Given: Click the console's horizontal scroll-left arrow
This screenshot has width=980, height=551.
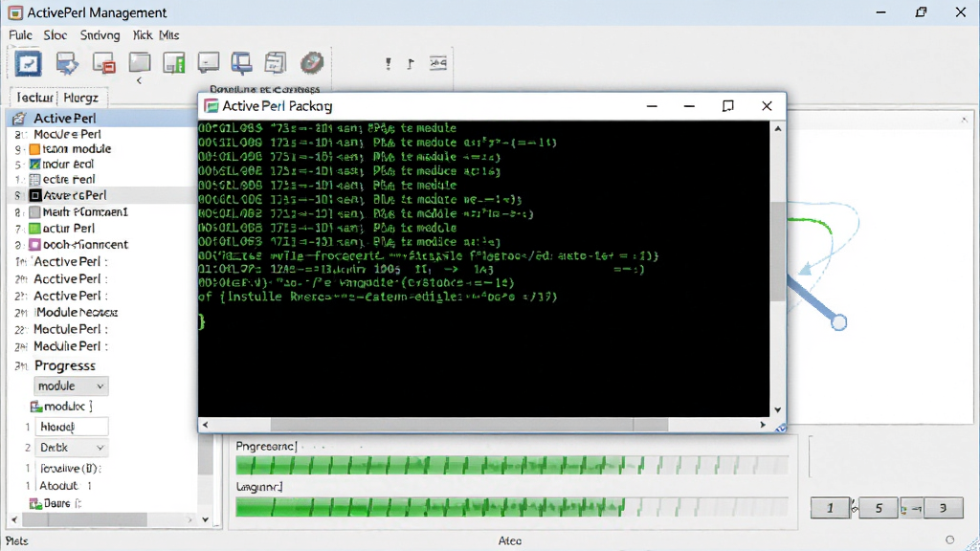Looking at the screenshot, I should (206, 425).
